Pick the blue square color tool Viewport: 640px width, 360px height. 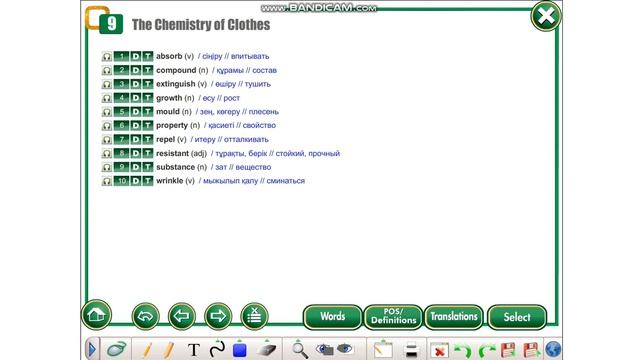240,350
